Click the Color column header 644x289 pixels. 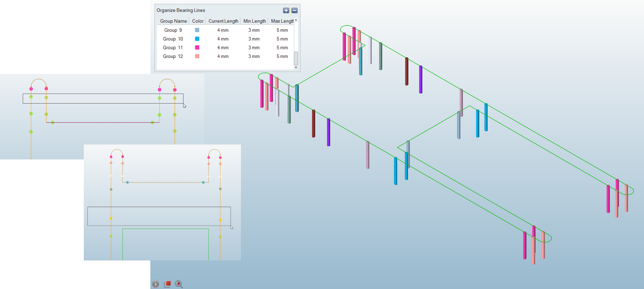point(198,21)
